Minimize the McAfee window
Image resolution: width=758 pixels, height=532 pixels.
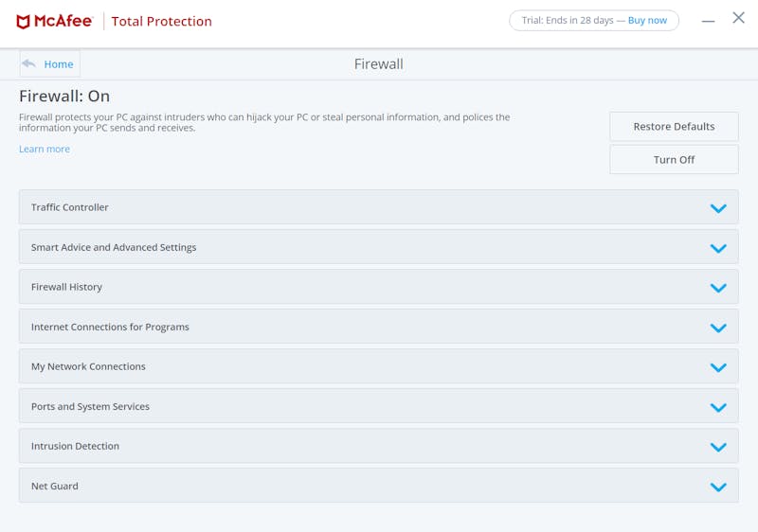click(708, 21)
